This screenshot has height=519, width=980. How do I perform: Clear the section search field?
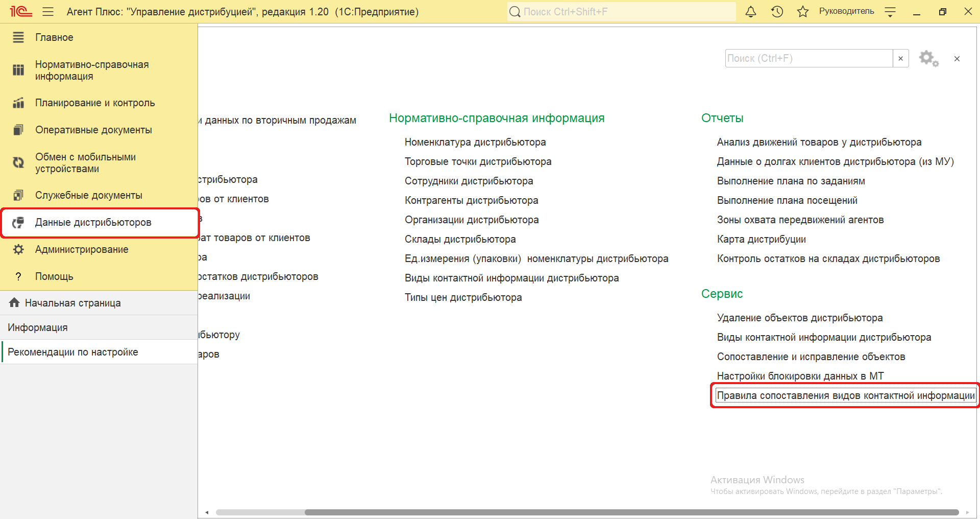[901, 58]
